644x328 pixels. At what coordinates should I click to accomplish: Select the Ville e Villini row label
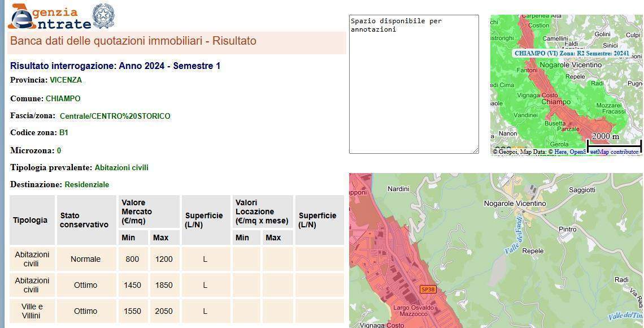[32, 311]
